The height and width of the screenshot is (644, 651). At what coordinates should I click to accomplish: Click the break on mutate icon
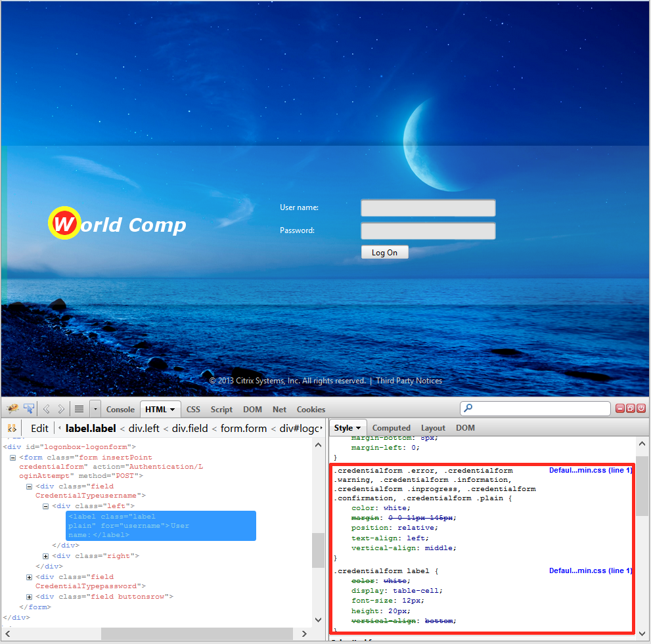tap(12, 428)
